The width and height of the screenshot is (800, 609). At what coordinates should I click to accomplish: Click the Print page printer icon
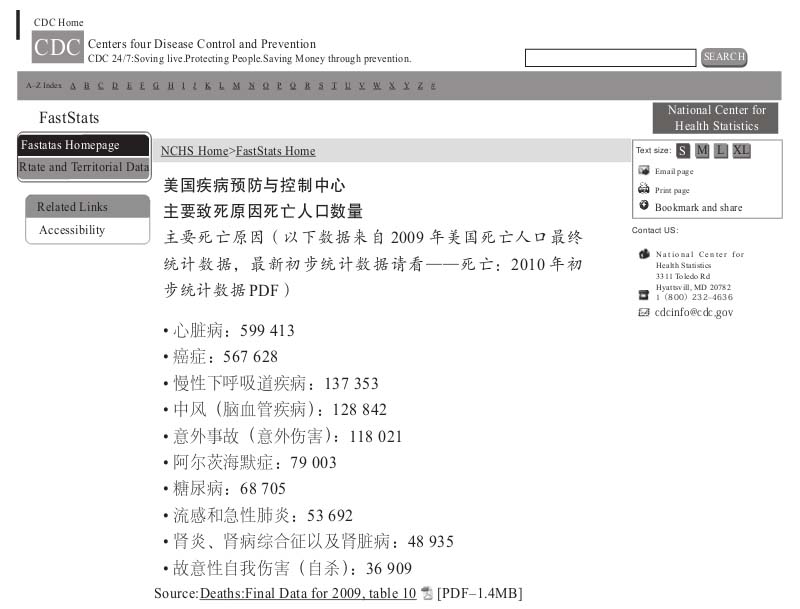(x=644, y=189)
